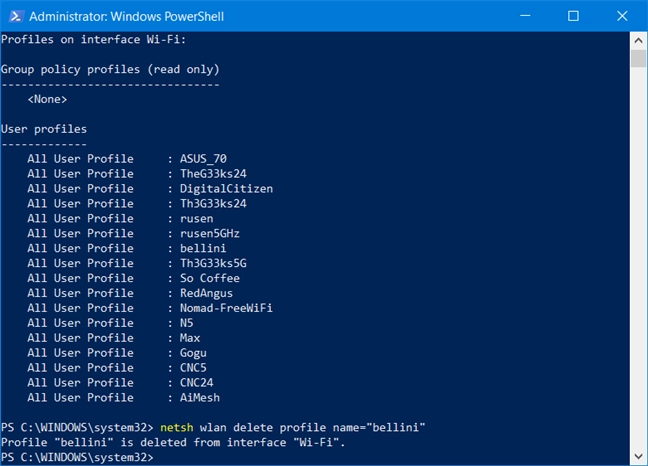Image resolution: width=648 pixels, height=466 pixels.
Task: Click the 'Profiles on interface Wi-Fi:' line
Action: (93, 40)
